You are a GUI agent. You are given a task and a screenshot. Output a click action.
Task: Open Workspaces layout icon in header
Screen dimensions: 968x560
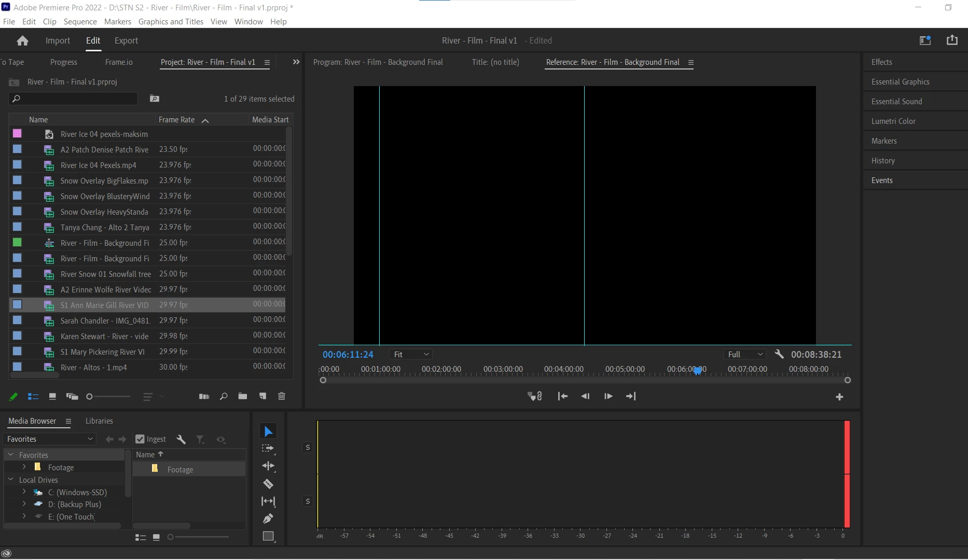925,40
